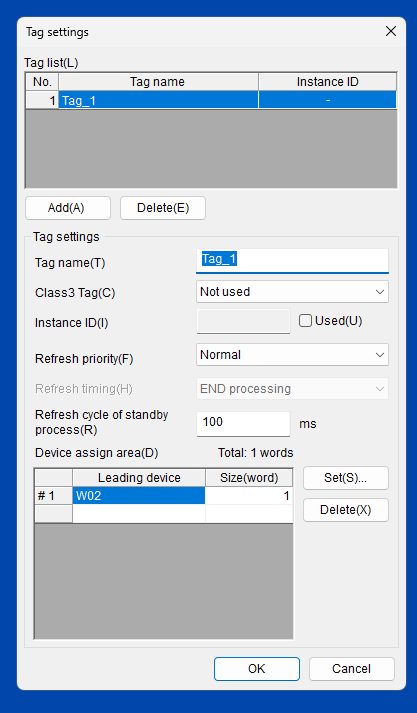Select the W02 leading device cell

pos(139,496)
